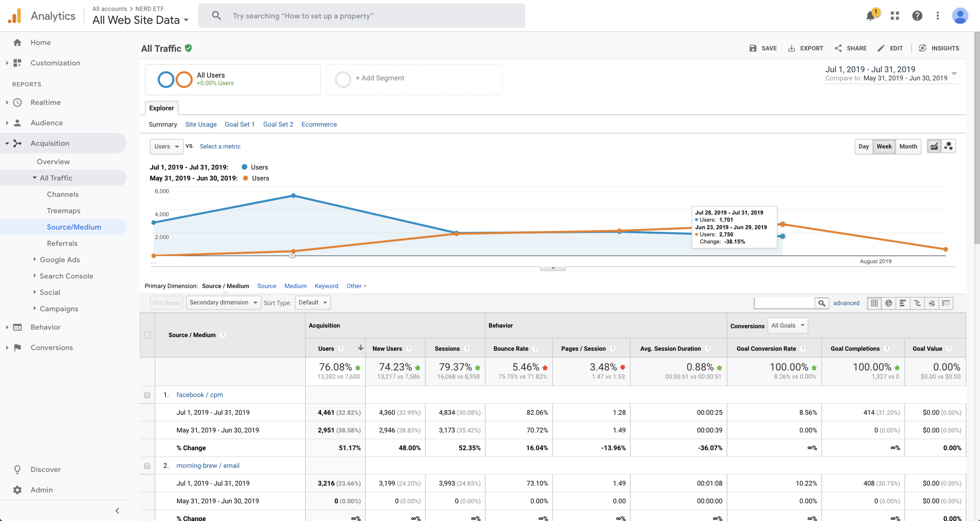Toggle the select-all rows header checkbox

point(147,335)
